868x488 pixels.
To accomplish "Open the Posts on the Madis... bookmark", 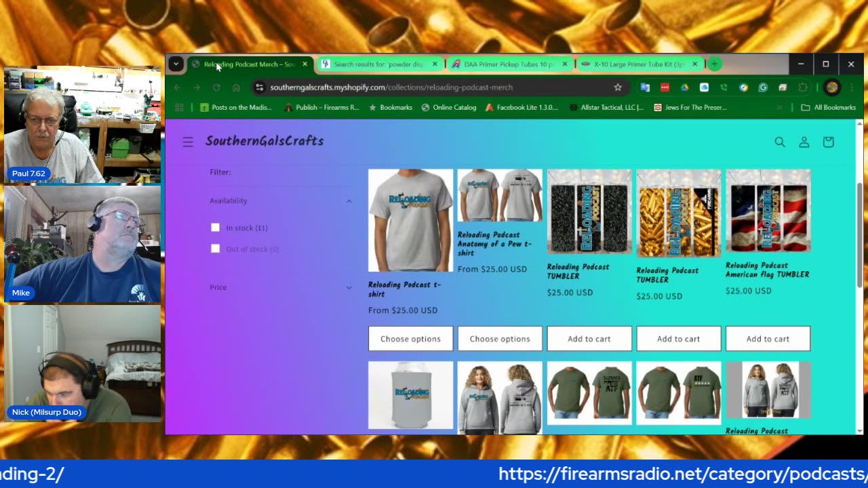I will [x=235, y=107].
